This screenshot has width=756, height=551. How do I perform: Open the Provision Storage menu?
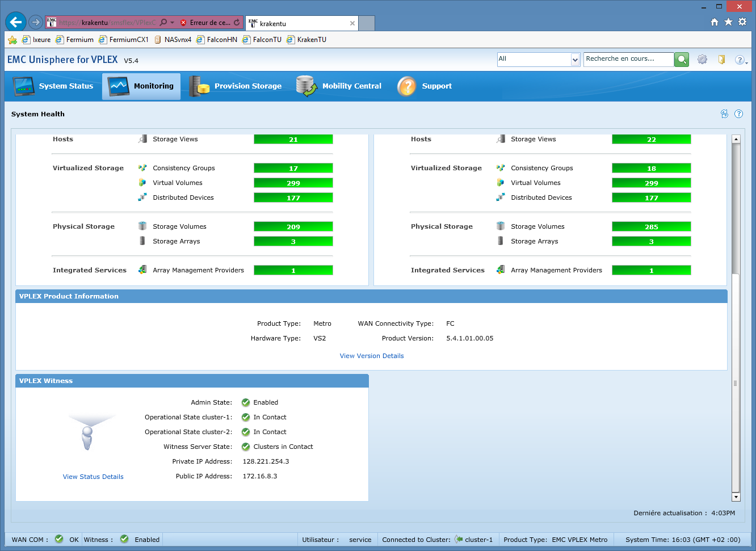236,86
